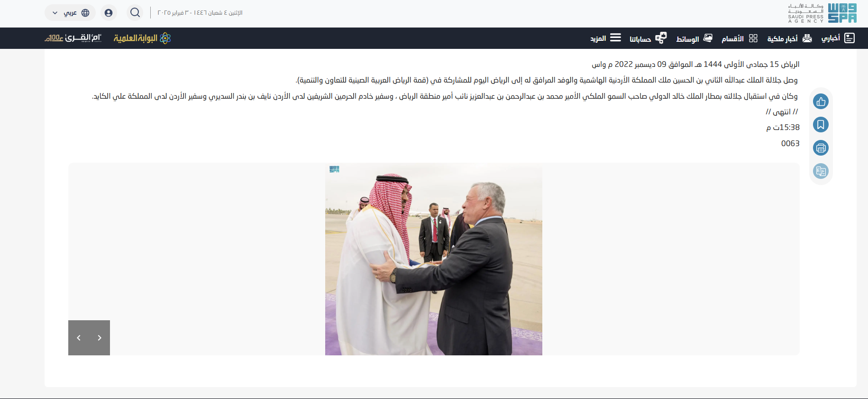
Task: Open the الوسائط media menu
Action: click(x=694, y=38)
